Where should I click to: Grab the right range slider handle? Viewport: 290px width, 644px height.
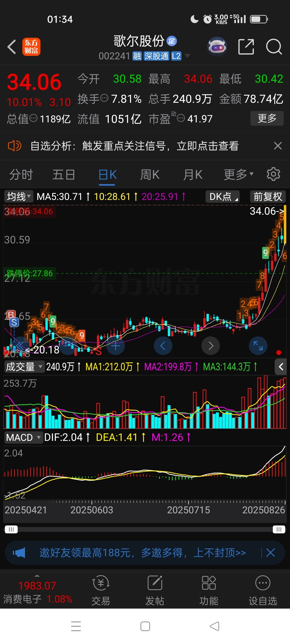pyautogui.click(x=279, y=529)
